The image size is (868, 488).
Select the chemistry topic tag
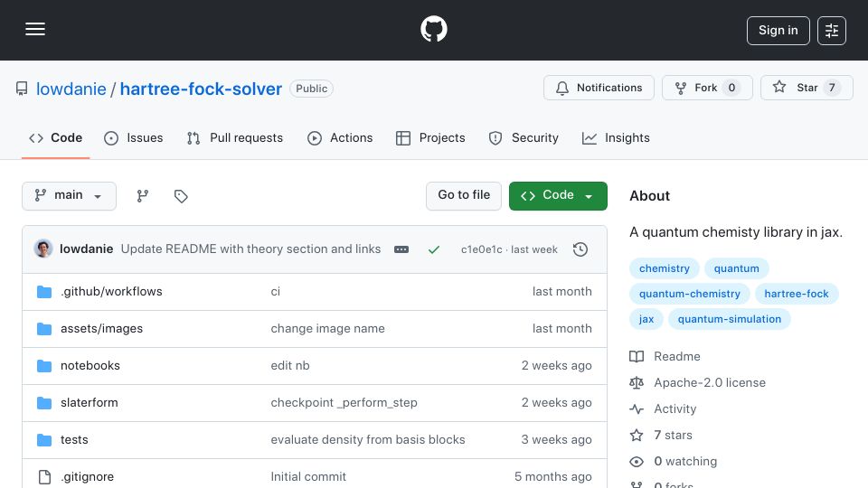coord(665,268)
